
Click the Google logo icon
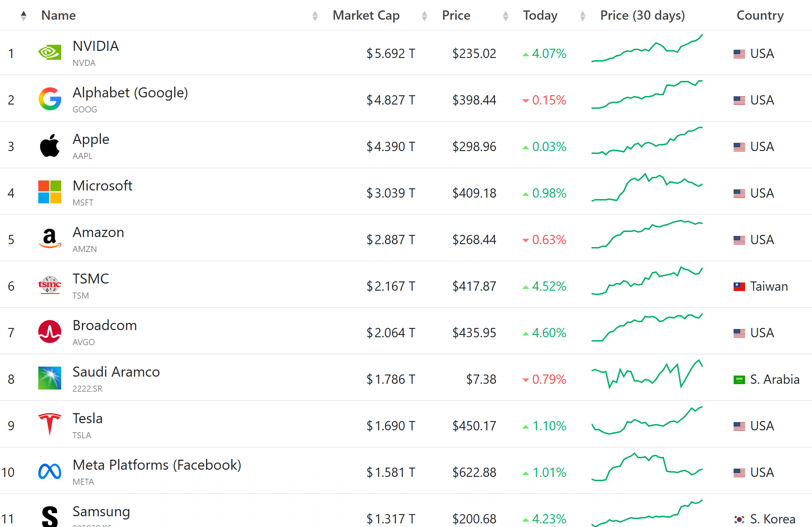click(x=50, y=99)
